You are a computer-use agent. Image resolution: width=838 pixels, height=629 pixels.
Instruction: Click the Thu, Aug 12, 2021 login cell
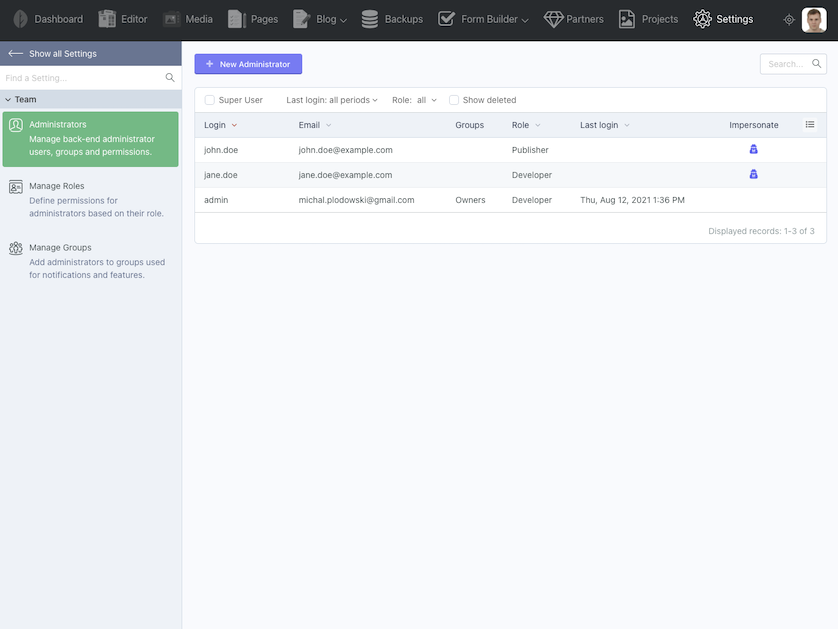(x=632, y=200)
